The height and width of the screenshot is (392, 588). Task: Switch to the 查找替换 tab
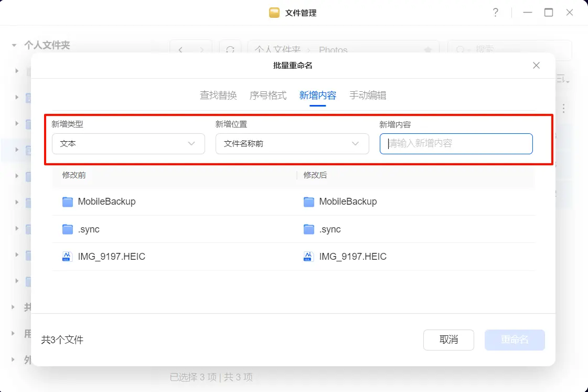pyautogui.click(x=218, y=96)
